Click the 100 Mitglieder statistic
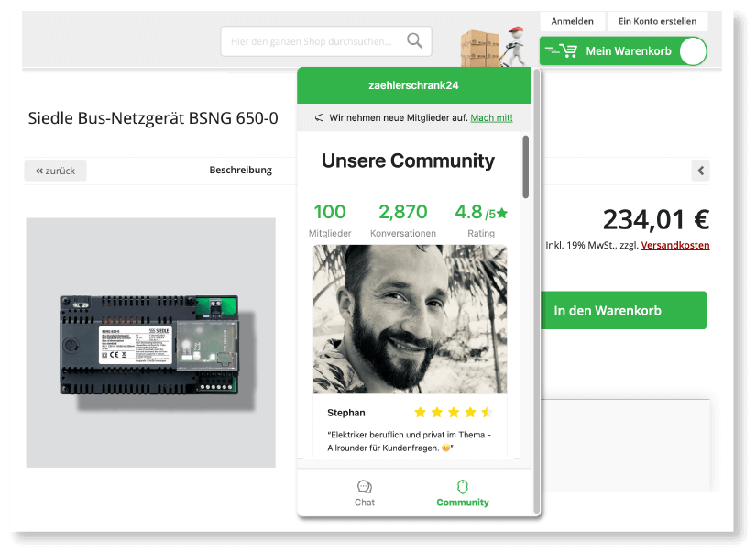The width and height of the screenshot is (756, 553). tap(330, 220)
